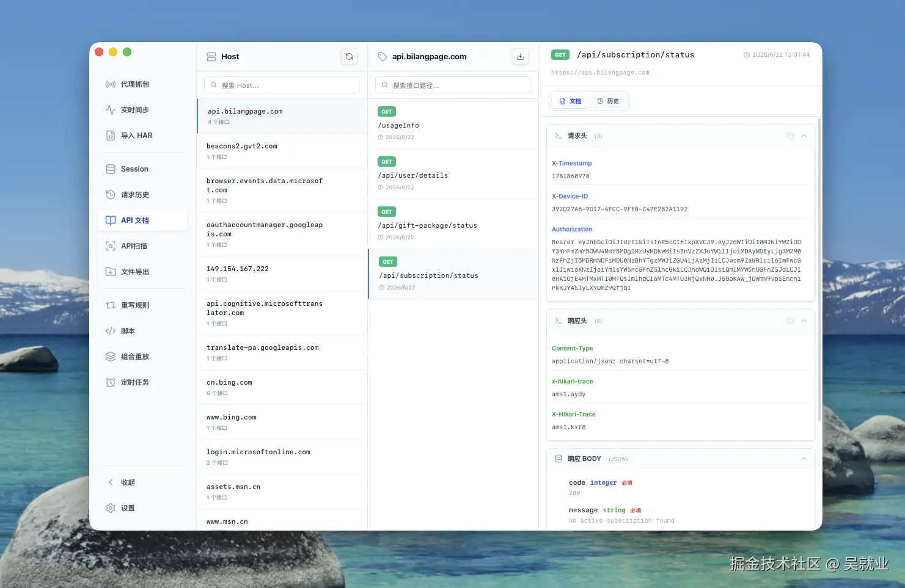
Task: Click the Authorization header name
Action: pyautogui.click(x=572, y=230)
